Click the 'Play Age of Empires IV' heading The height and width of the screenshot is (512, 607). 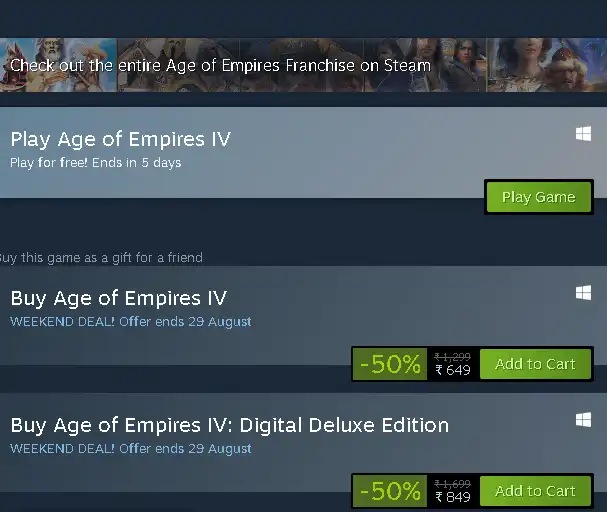tap(120, 139)
